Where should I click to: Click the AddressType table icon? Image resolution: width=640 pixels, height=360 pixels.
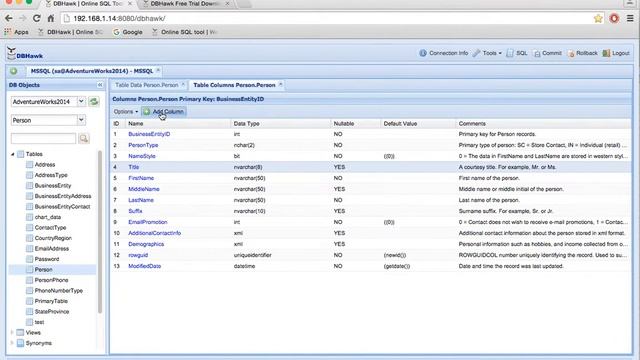click(x=29, y=175)
